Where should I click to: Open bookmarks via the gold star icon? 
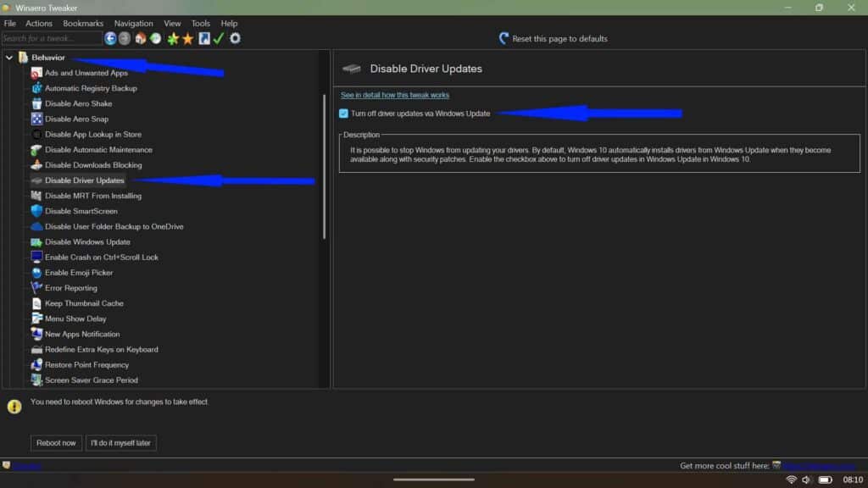[188, 38]
